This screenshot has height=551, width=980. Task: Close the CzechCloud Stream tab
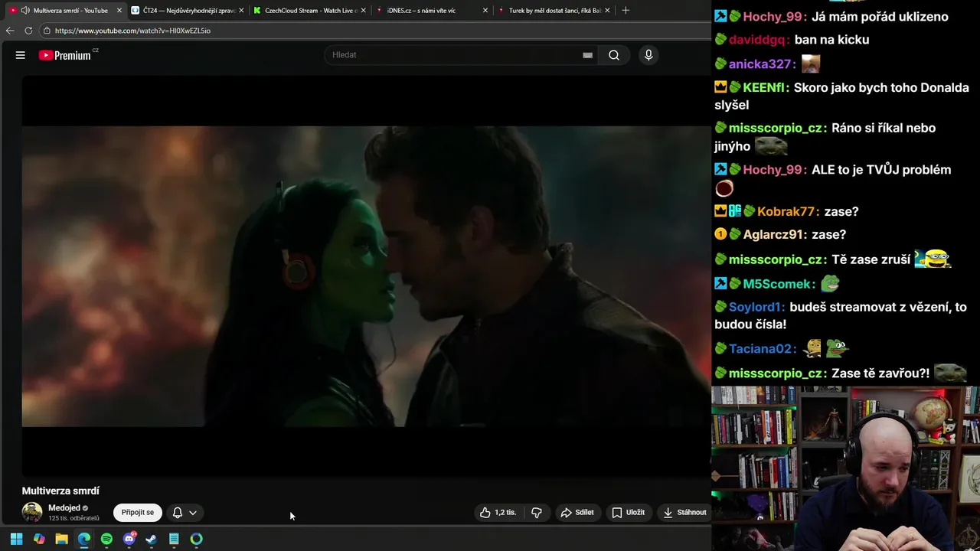point(363,11)
